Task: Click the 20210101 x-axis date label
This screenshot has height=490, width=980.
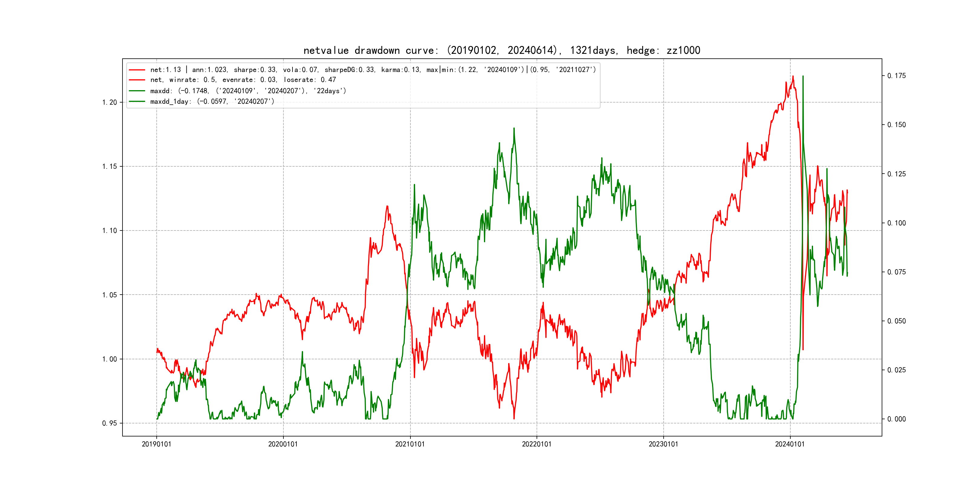Action: (410, 444)
